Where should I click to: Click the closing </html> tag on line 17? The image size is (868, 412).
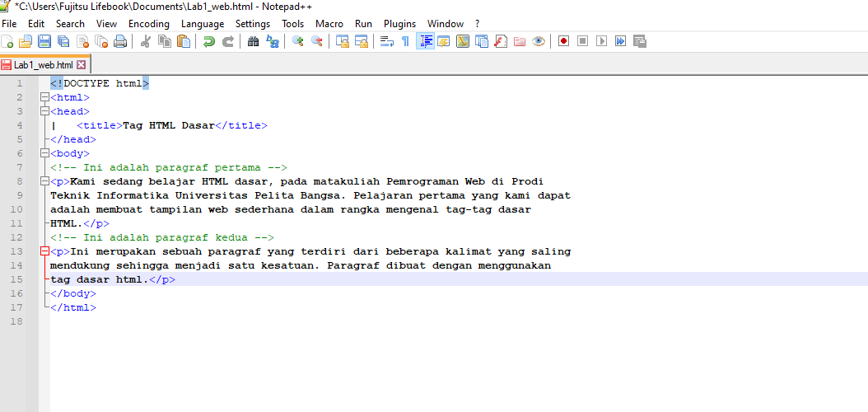pos(73,307)
